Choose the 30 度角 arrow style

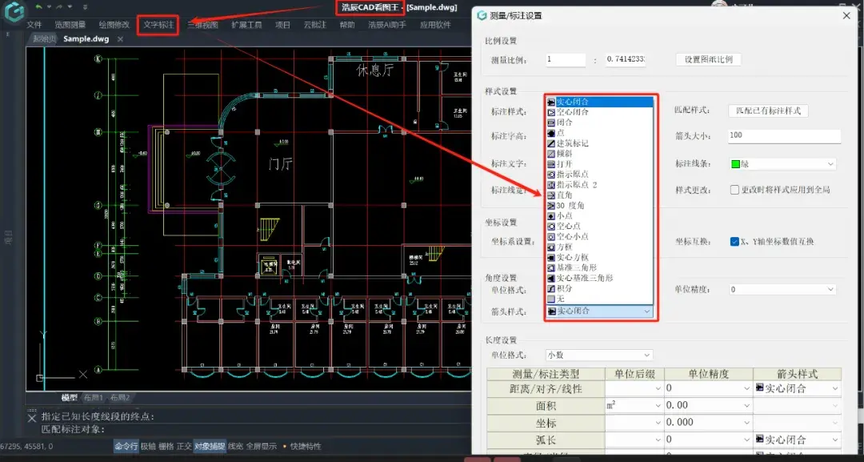(600, 206)
